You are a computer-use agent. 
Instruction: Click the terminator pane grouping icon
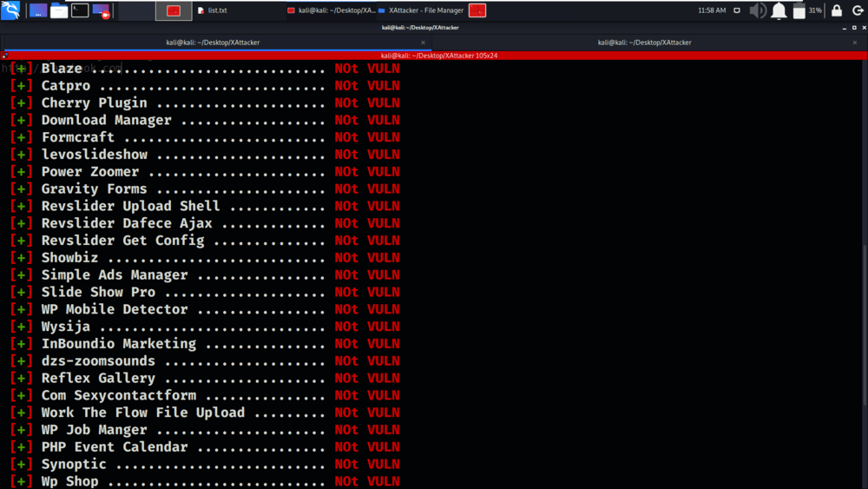pos(5,56)
